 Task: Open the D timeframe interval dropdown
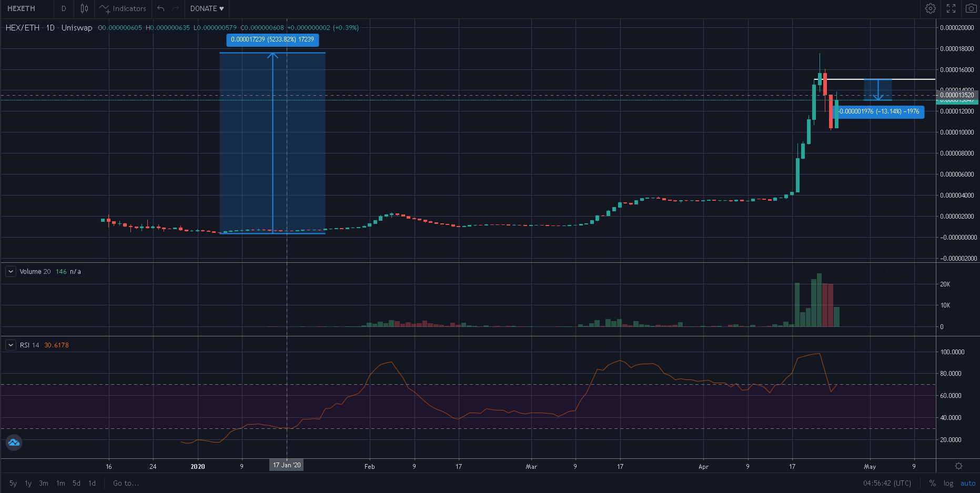point(64,8)
